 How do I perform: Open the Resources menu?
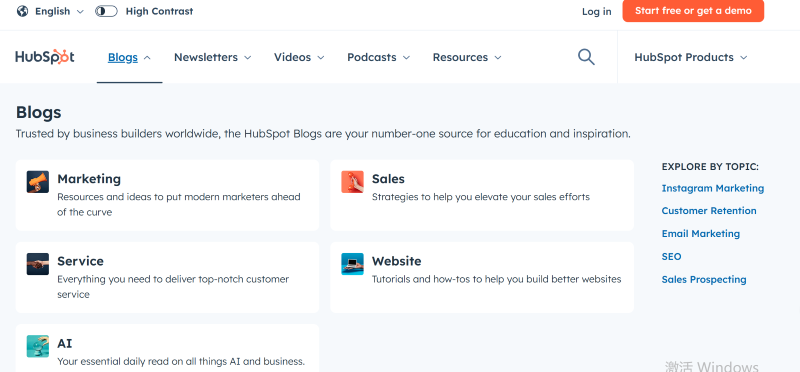[467, 57]
